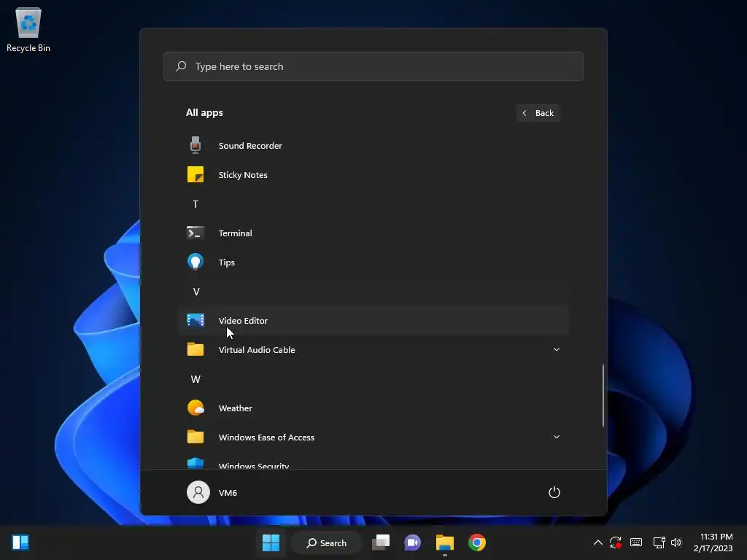Jump to letter V section header

(x=196, y=292)
